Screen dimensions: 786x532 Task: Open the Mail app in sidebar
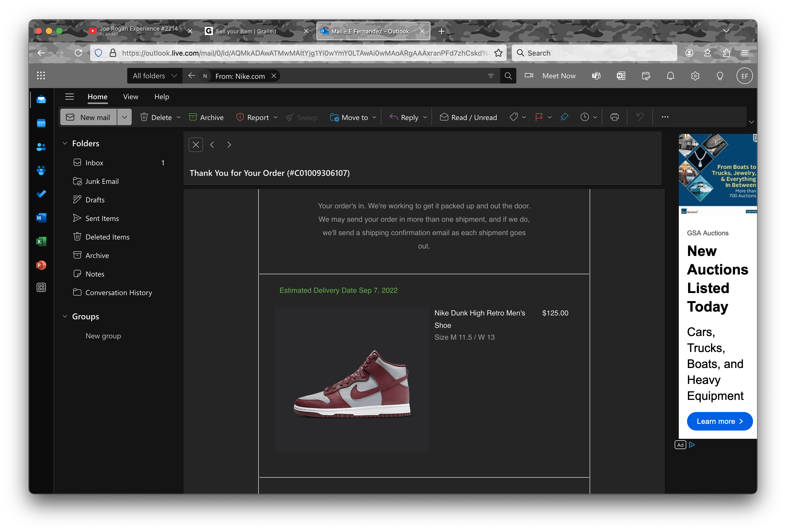pyautogui.click(x=41, y=99)
